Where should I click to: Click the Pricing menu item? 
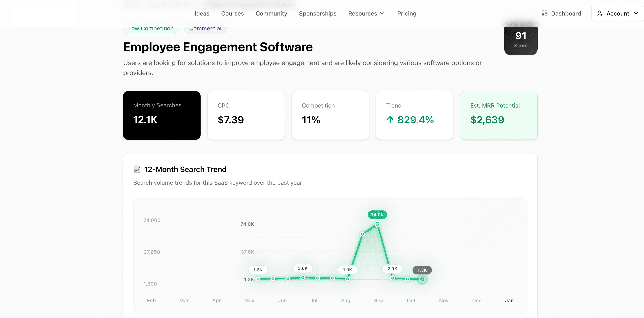(407, 13)
